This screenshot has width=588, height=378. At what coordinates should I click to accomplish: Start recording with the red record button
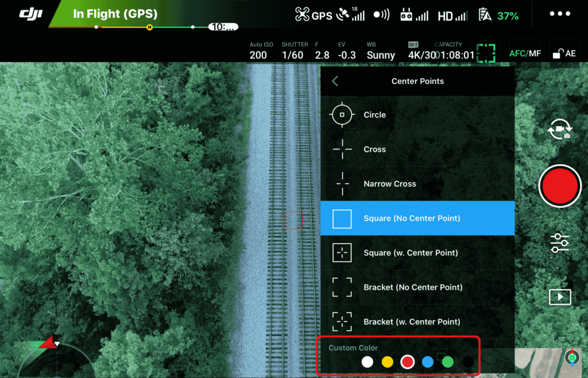pyautogui.click(x=560, y=186)
